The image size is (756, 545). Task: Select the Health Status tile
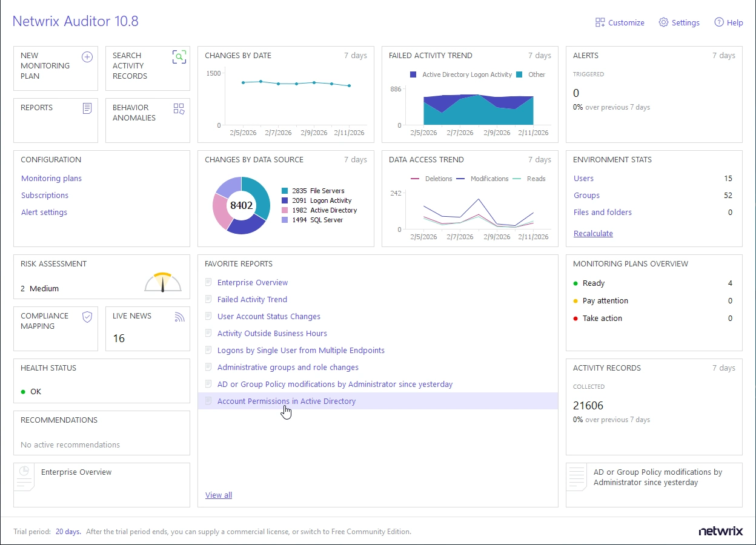(x=101, y=380)
